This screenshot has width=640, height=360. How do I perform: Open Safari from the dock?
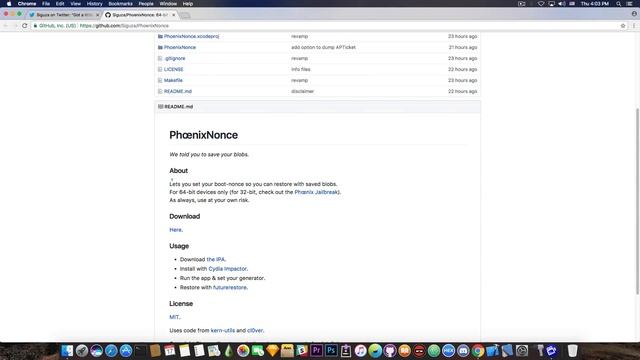pos(111,351)
